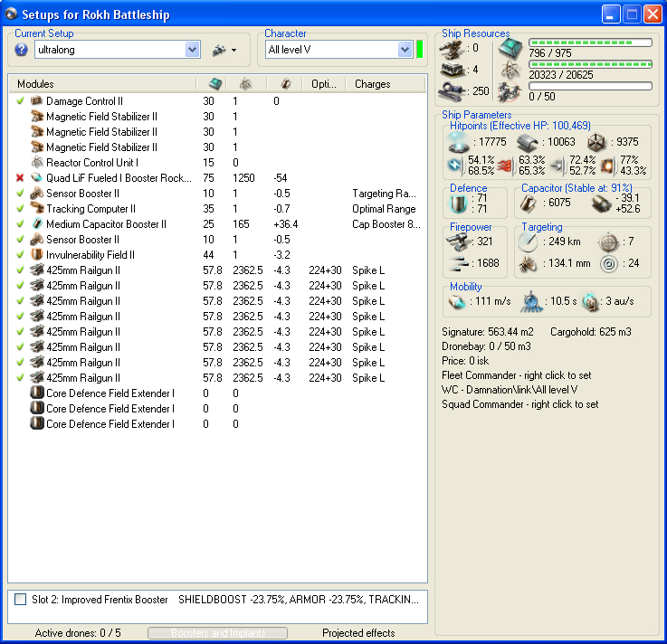
Task: Toggle the Invulnerability Field II checkmark
Action: pos(20,255)
